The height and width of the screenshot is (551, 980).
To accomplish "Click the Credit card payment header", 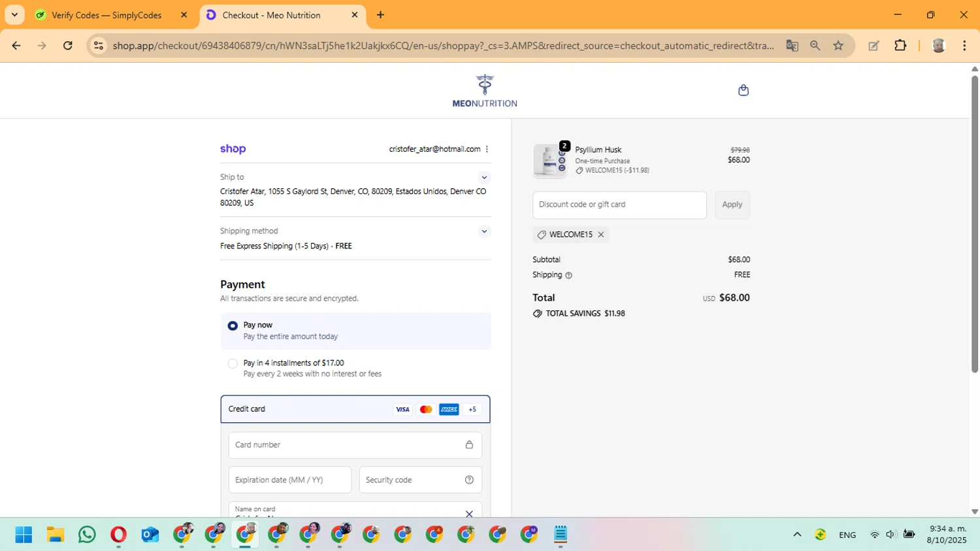I will pos(355,409).
